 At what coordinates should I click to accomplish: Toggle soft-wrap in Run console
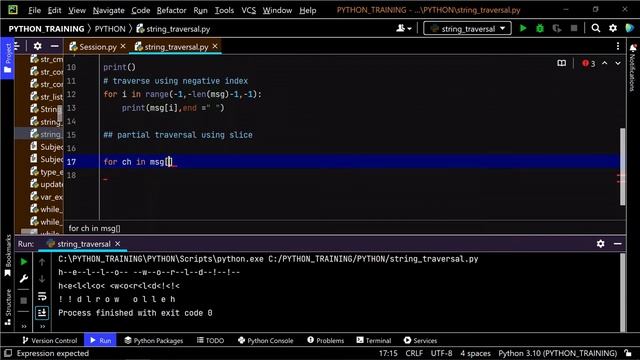[42, 296]
